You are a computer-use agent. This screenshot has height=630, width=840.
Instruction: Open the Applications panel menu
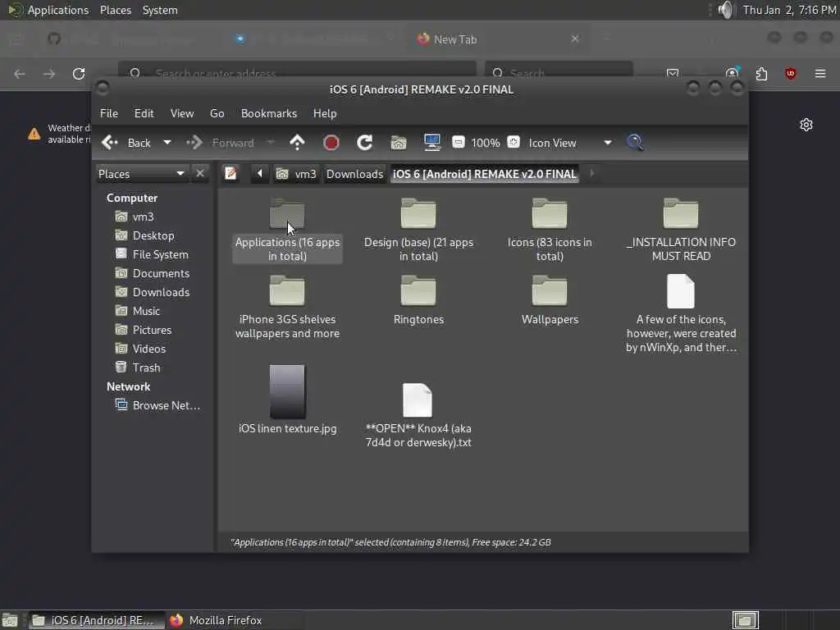pyautogui.click(x=58, y=10)
